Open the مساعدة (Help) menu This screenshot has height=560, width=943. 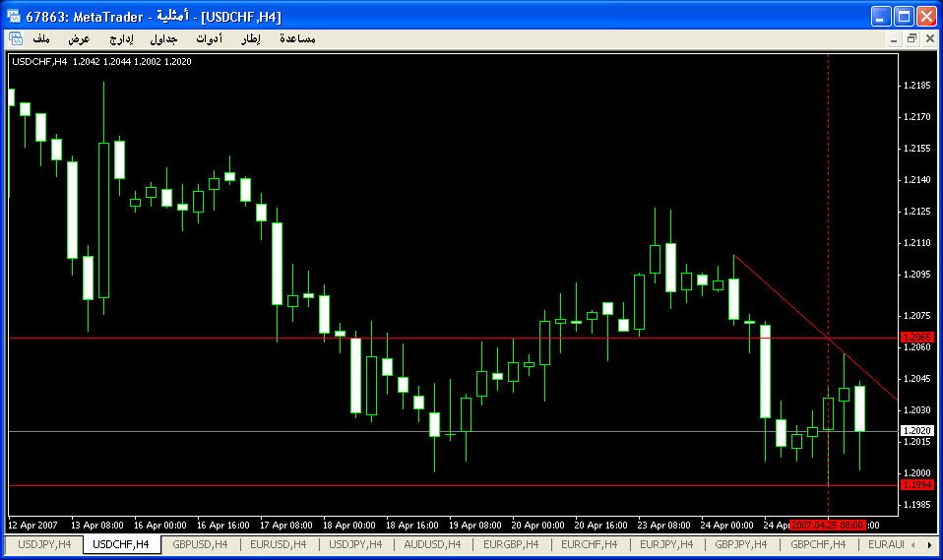point(297,39)
